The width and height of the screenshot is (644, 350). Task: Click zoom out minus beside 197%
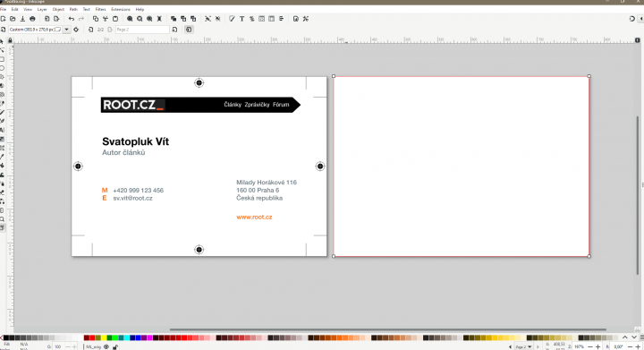(x=590, y=347)
